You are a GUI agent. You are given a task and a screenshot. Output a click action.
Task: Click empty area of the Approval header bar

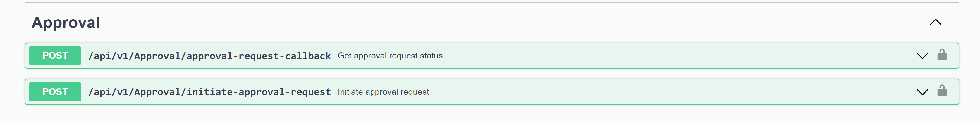click(x=495, y=23)
